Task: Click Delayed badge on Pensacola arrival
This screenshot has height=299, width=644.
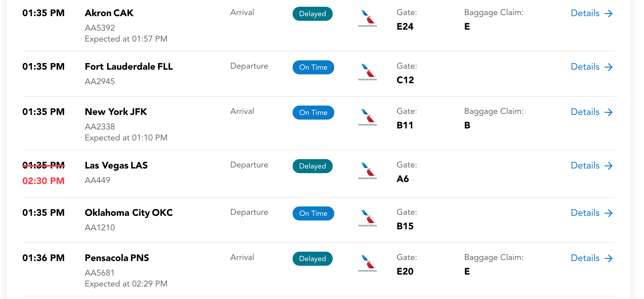Action: (312, 259)
